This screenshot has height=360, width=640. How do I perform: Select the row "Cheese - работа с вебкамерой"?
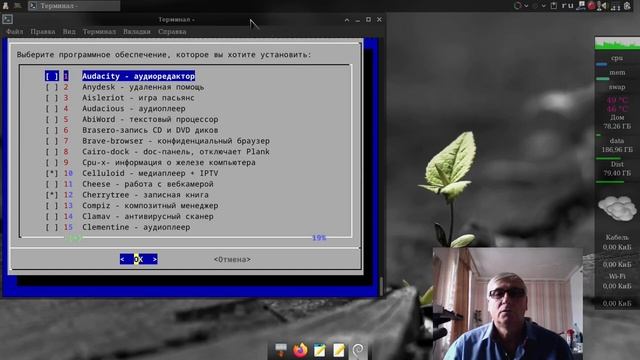[148, 184]
